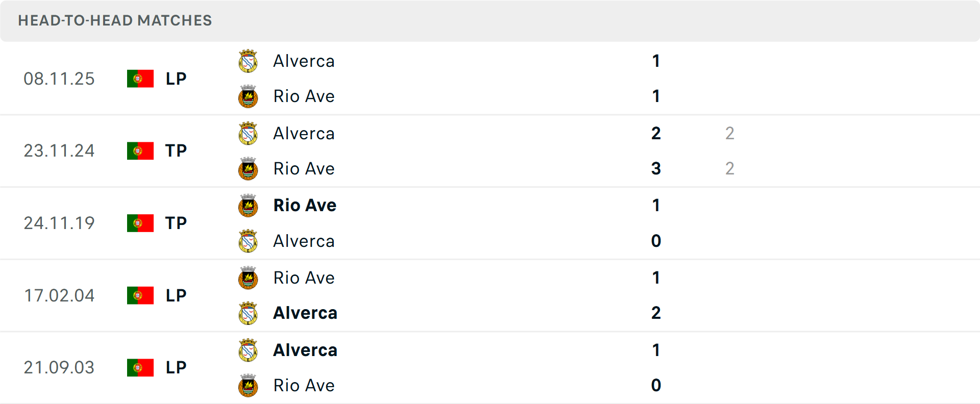The image size is (980, 404).
Task: Click the Alverca crest in the 08.11.25 match
Action: click(x=248, y=61)
